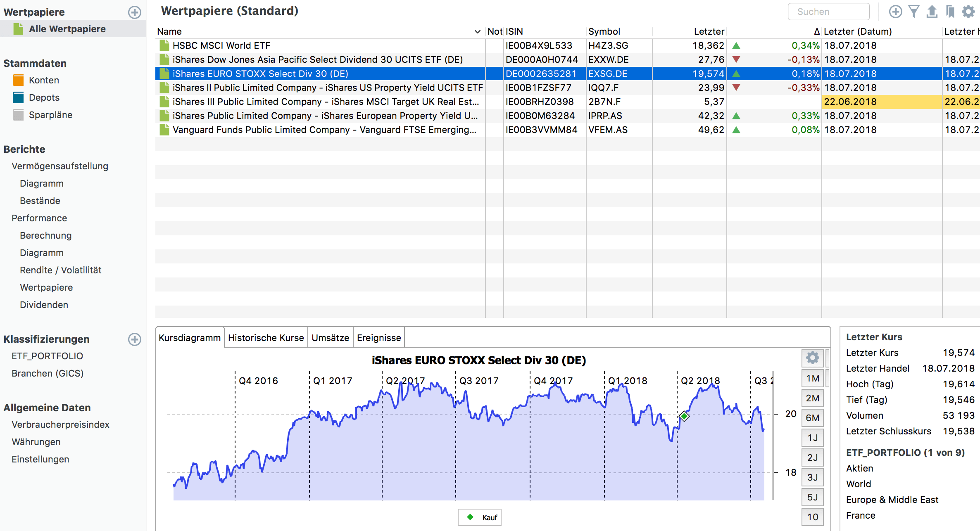Click the Sparpläne gray icon
This screenshot has height=531, width=980.
[x=18, y=115]
